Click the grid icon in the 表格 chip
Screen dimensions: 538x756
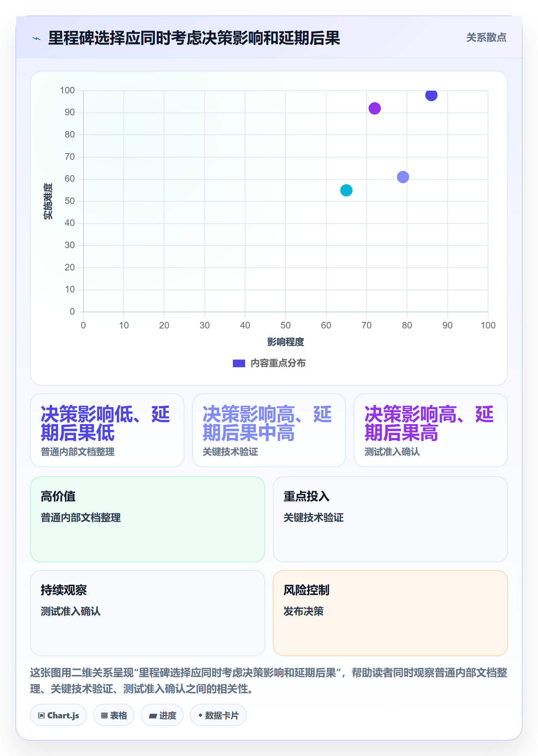coord(105,716)
